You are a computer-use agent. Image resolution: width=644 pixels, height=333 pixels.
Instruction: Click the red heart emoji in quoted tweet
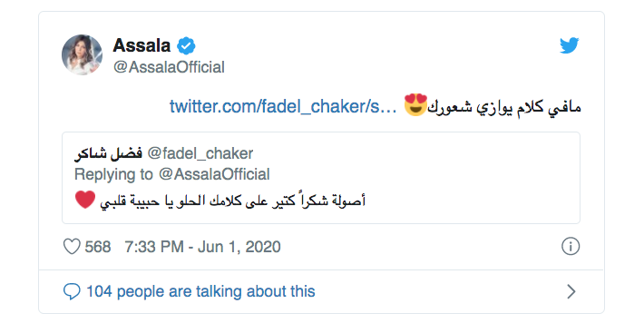coord(85,200)
